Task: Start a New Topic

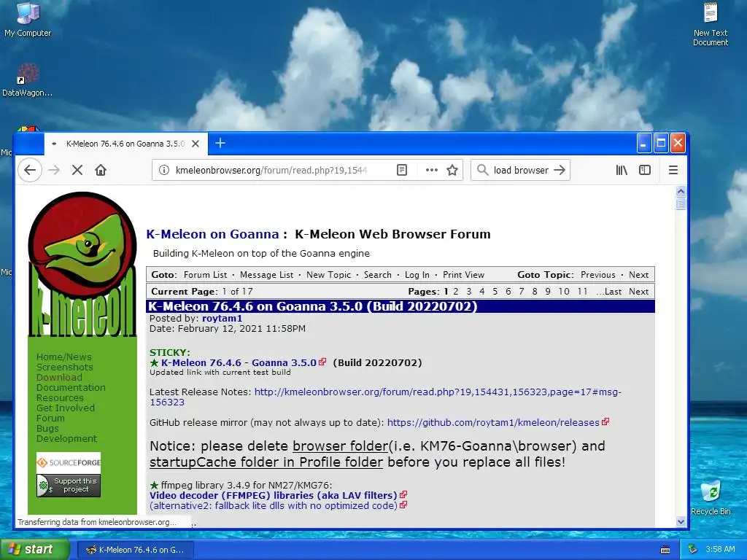Action: (329, 275)
